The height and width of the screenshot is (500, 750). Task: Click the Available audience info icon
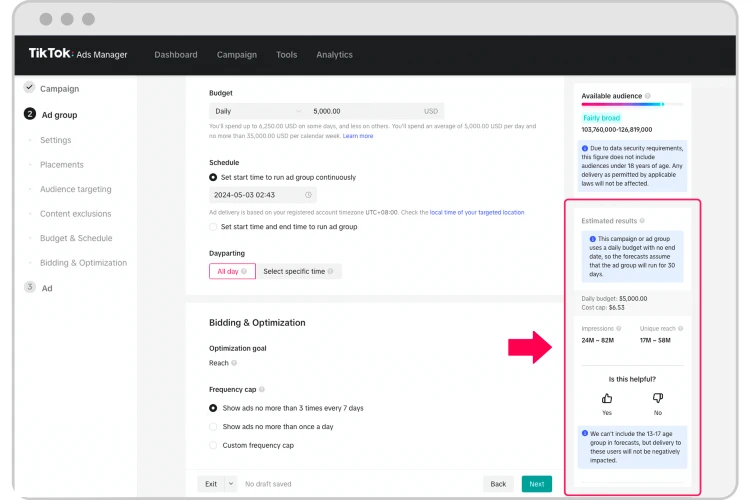pos(648,96)
